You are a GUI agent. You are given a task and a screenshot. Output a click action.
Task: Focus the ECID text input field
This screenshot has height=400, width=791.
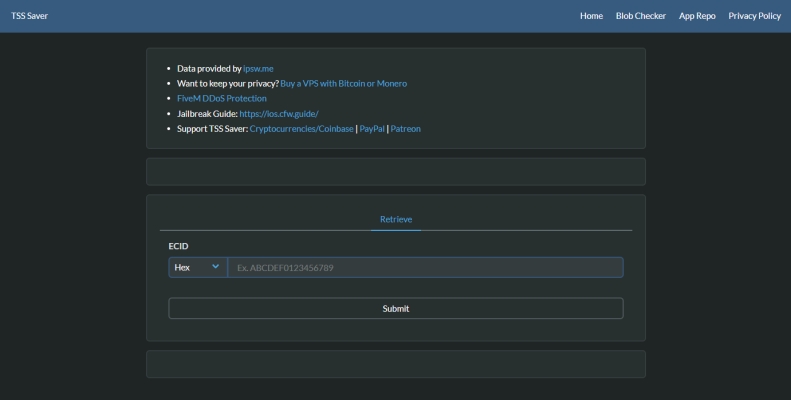425,267
